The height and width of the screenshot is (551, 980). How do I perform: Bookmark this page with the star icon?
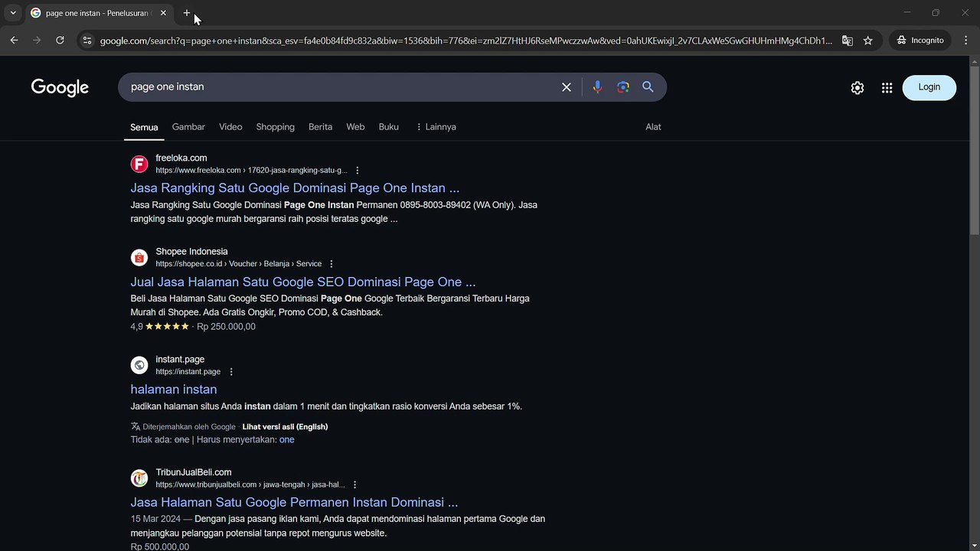pyautogui.click(x=867, y=41)
